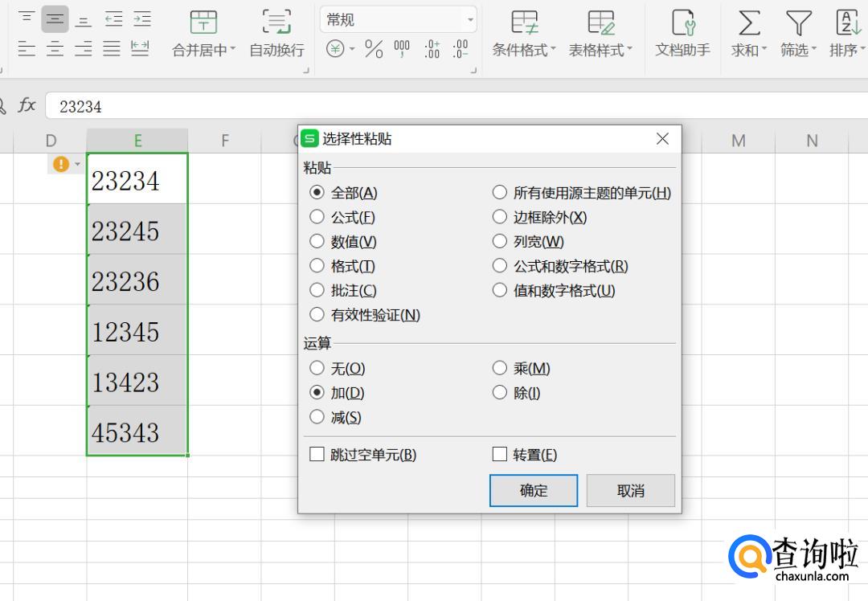Click the thousands separator style icon

coord(402,50)
